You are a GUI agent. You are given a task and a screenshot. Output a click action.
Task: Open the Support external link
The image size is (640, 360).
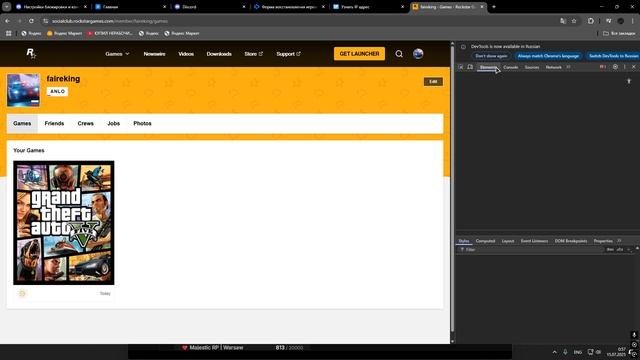tap(288, 54)
